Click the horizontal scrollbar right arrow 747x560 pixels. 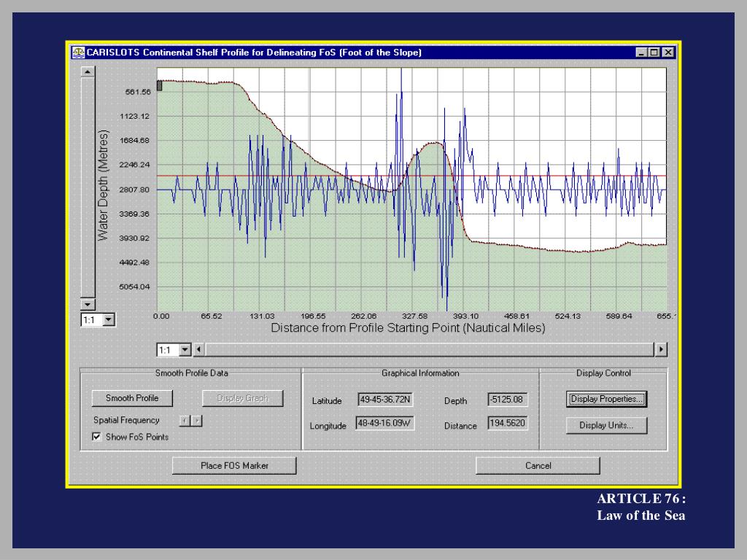tap(661, 349)
